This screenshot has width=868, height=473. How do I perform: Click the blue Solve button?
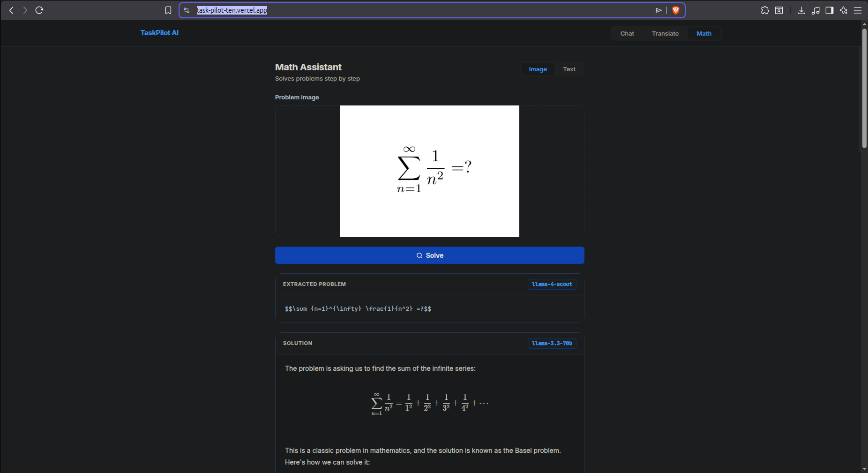point(430,255)
